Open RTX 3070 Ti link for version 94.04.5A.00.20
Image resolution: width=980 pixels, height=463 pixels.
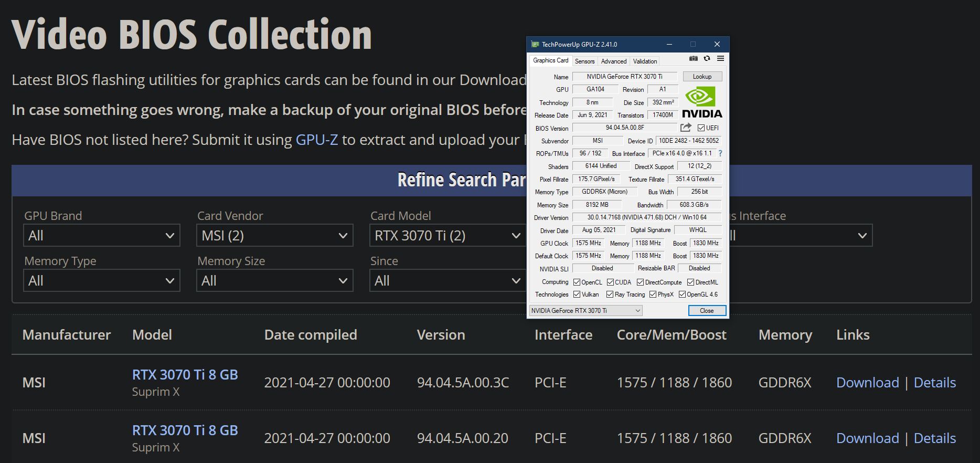[x=185, y=430]
